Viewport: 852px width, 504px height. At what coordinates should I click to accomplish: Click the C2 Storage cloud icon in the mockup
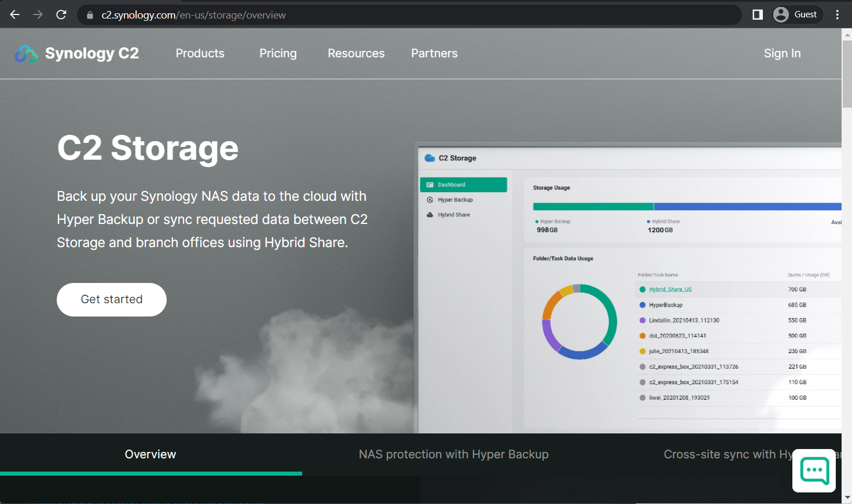coord(429,157)
